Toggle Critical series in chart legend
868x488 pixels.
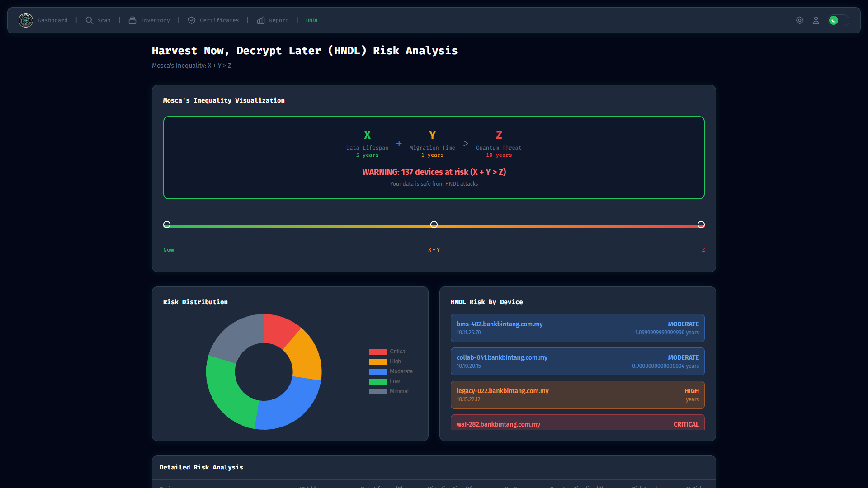click(x=387, y=352)
